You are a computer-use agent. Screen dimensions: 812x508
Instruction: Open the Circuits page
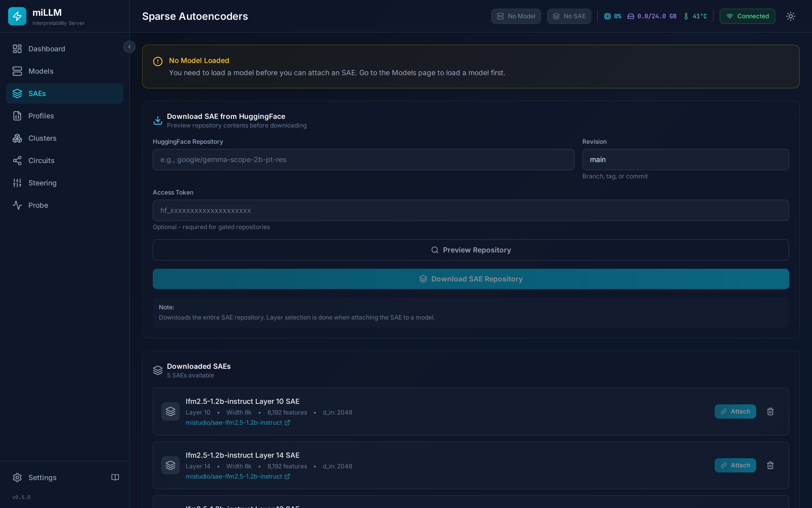tap(64, 161)
